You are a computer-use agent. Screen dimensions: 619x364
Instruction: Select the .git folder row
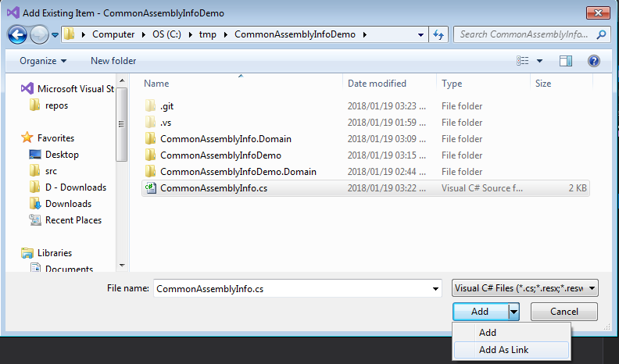point(365,106)
